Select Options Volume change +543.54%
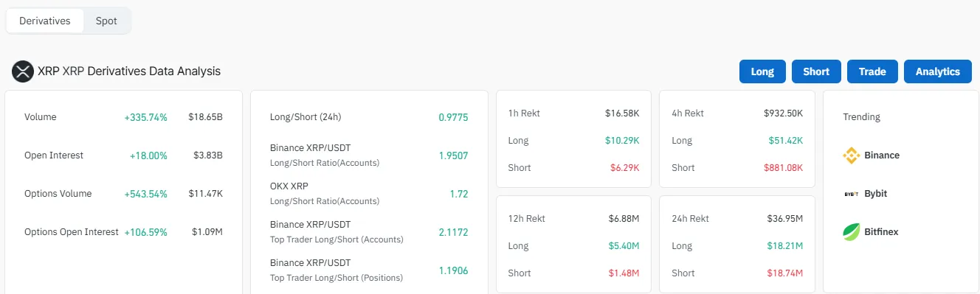 point(146,194)
